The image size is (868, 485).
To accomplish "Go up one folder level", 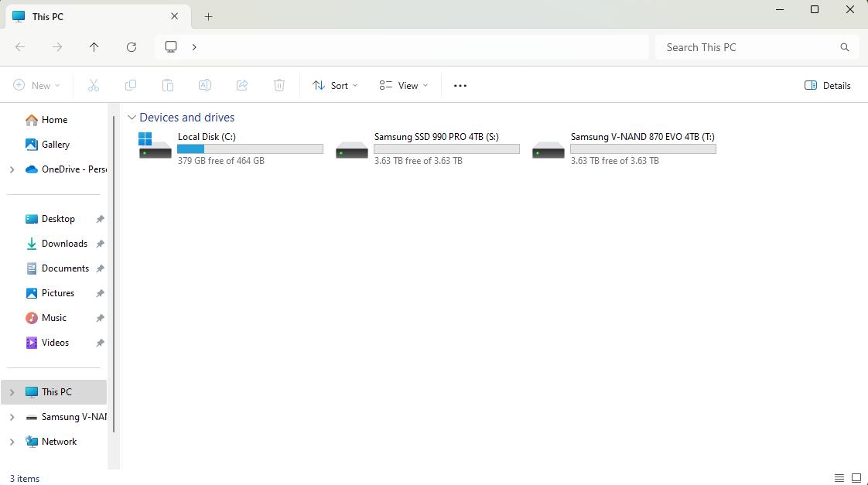I will (94, 47).
